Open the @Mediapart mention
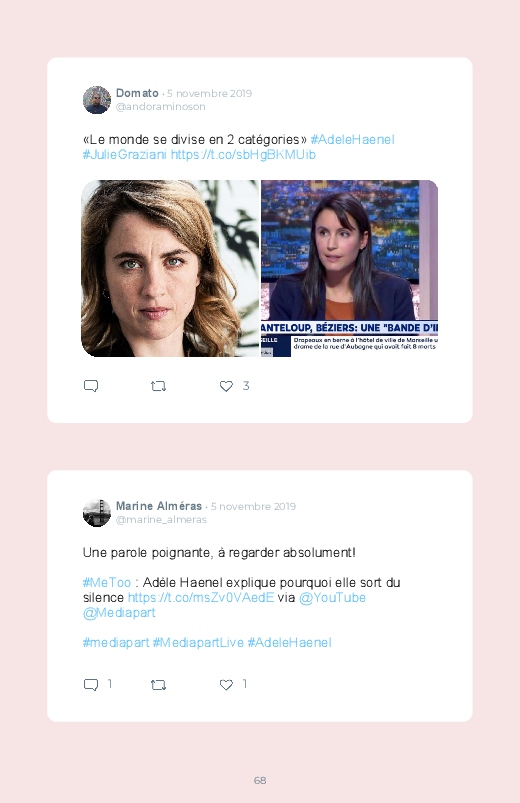Viewport: 520px width, 803px height. click(119, 612)
